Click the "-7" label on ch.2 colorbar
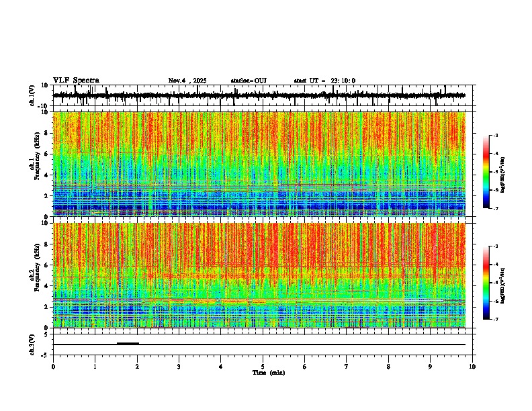Image resolution: width=532 pixels, height=411 pixels. [x=494, y=320]
